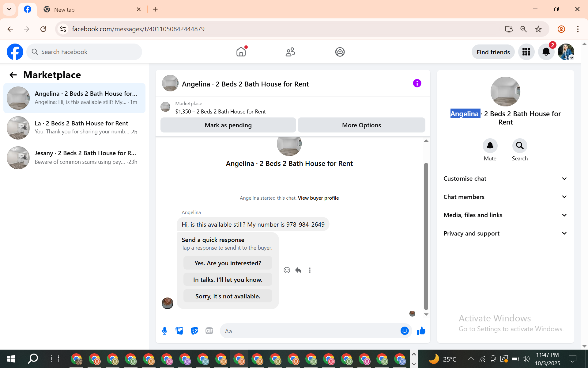View site information icon in address bar
Viewport: 588px width, 368px height.
point(63,29)
